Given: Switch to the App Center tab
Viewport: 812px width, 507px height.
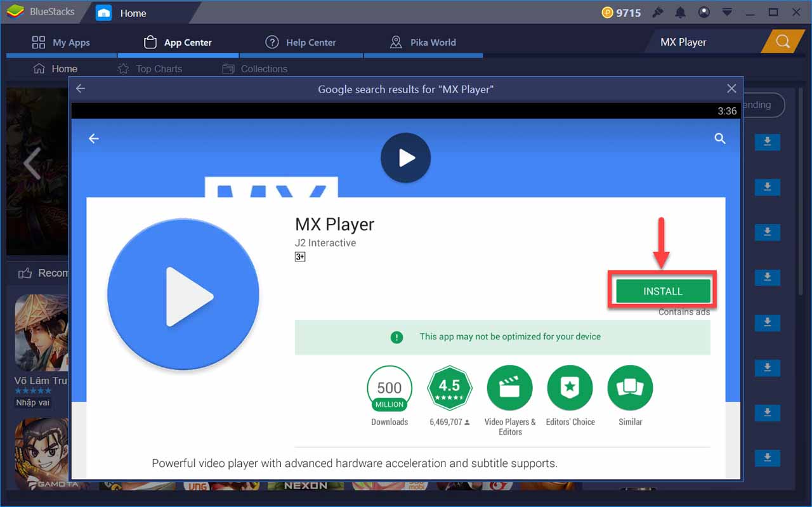Looking at the screenshot, I should click(178, 43).
